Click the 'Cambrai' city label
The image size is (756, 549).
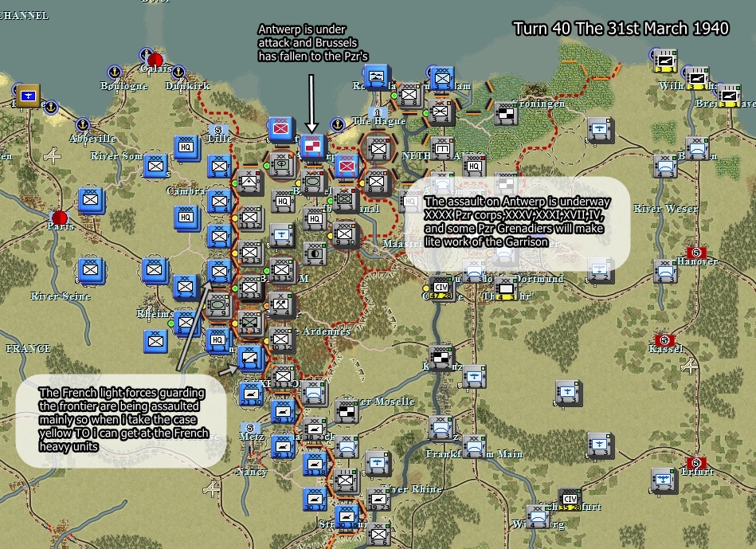(187, 191)
